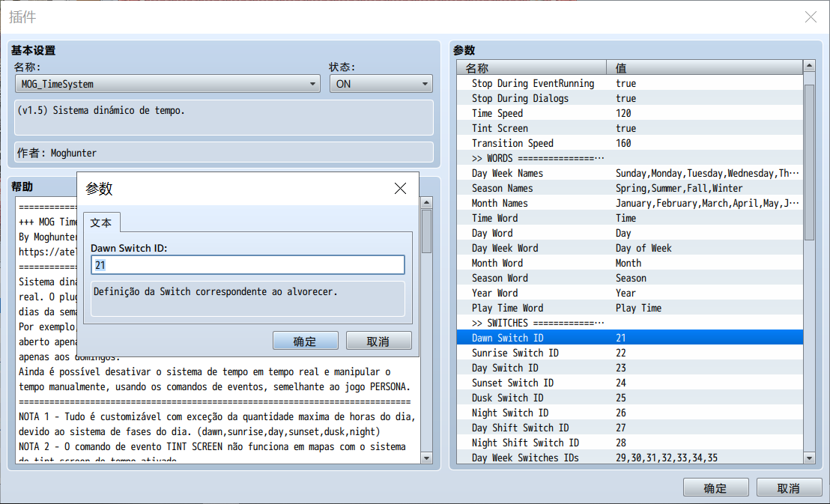830x504 pixels.
Task: Select the Year Word parameter row
Action: 630,293
